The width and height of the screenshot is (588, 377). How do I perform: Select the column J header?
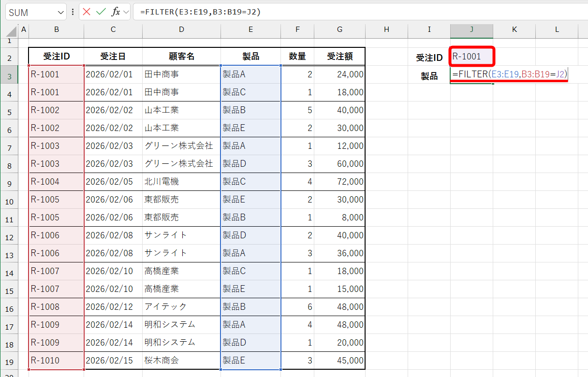[x=471, y=30]
